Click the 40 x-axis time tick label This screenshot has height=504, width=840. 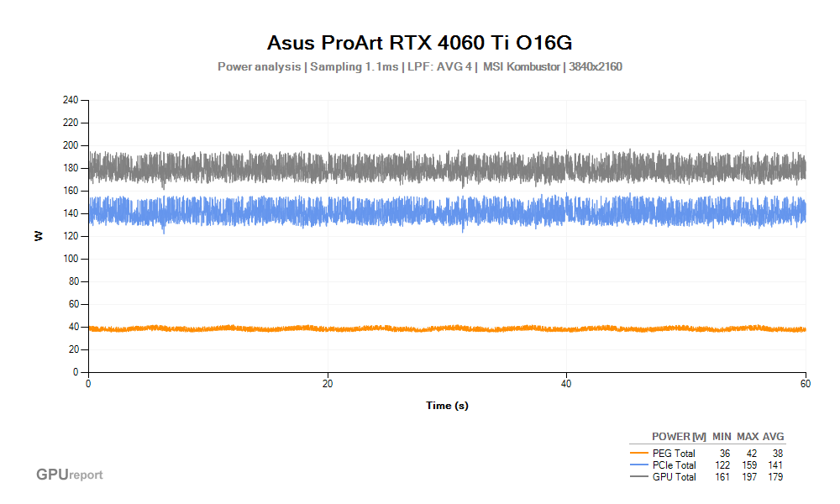pyautogui.click(x=566, y=384)
